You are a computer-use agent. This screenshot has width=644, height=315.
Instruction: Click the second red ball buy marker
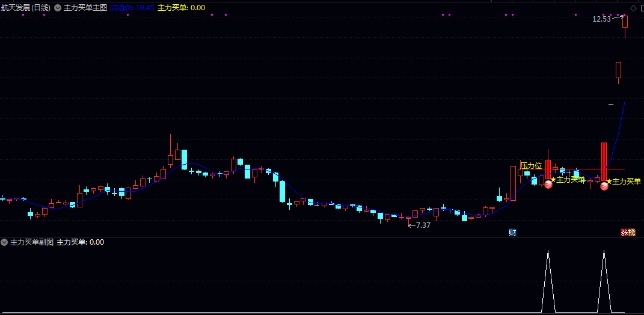tap(604, 186)
